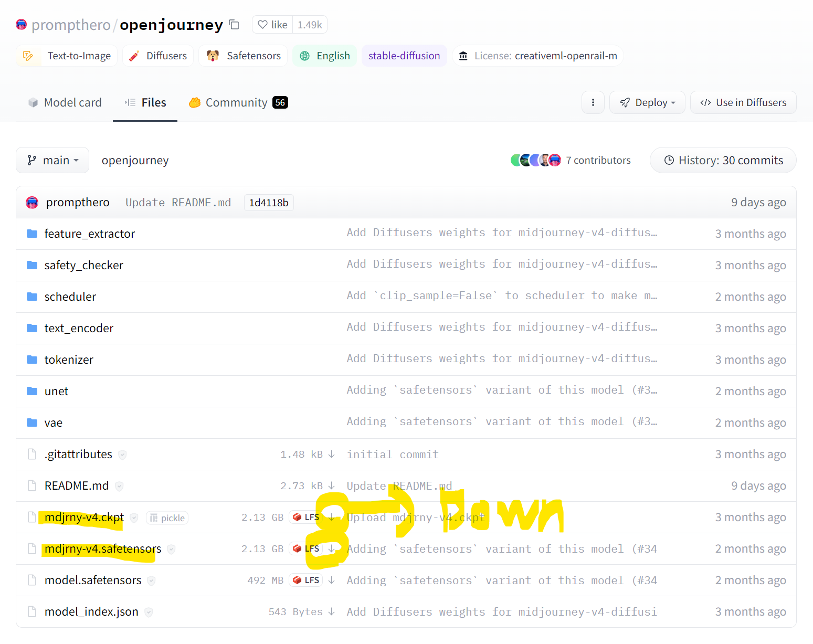Open the Update README.md latest commit message
The image size is (813, 644).
pos(178,203)
